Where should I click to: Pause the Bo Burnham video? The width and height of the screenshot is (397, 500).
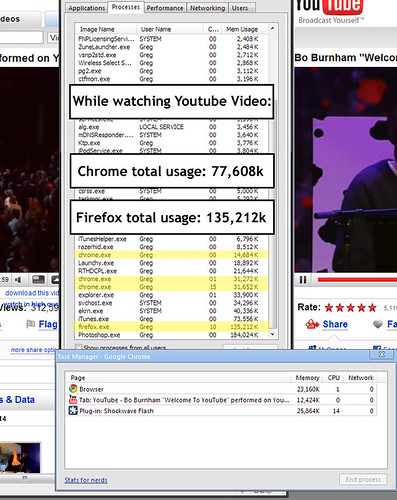pos(303,279)
